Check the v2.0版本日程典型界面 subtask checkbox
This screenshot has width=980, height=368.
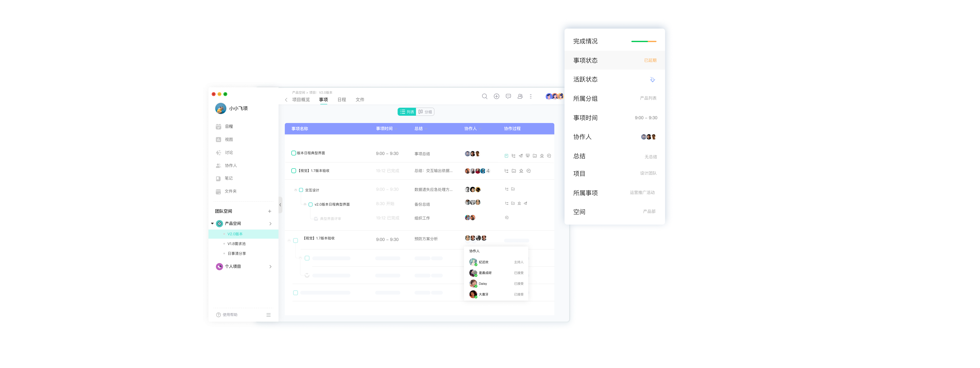point(311,204)
